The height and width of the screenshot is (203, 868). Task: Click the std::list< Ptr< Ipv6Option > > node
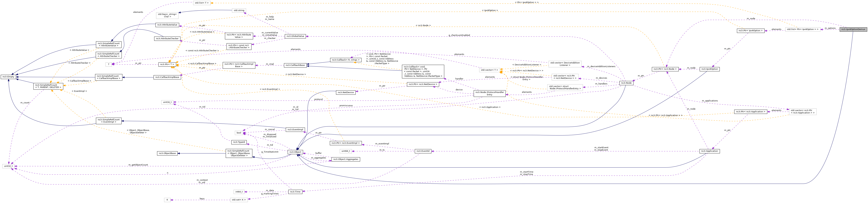pos(803,29)
